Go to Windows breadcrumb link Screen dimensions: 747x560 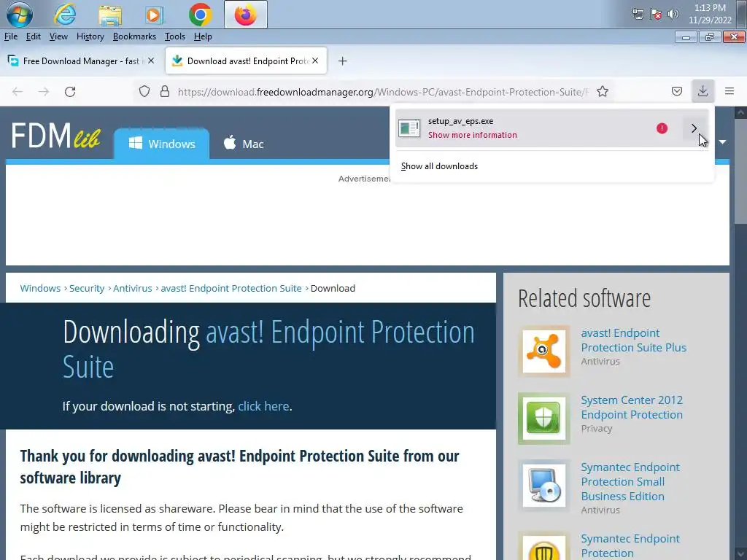40,289
